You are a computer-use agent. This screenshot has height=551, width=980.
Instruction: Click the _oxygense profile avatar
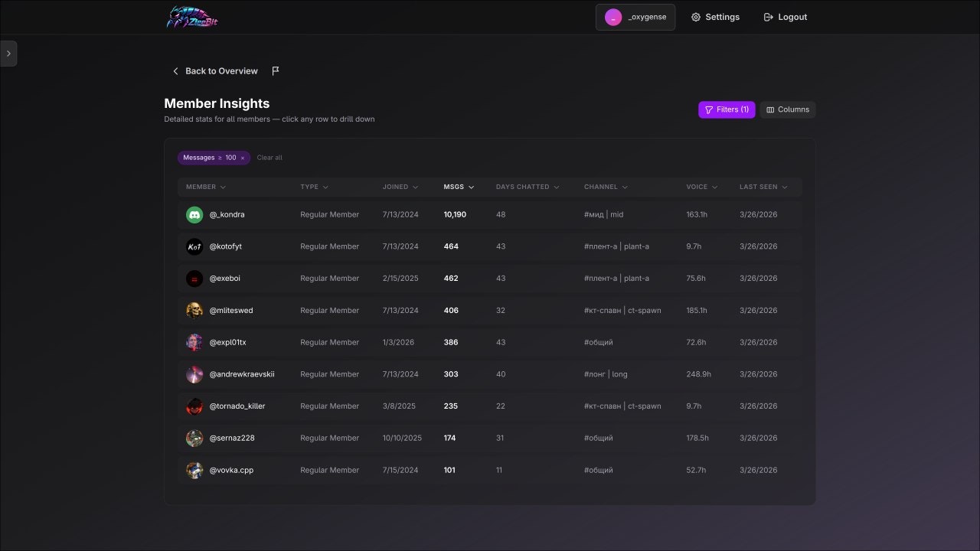click(613, 17)
